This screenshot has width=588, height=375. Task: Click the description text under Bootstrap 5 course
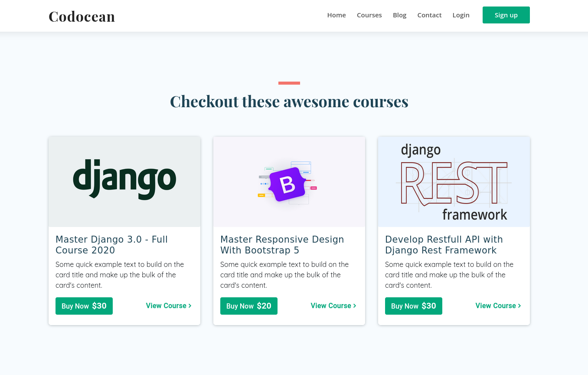coord(284,275)
